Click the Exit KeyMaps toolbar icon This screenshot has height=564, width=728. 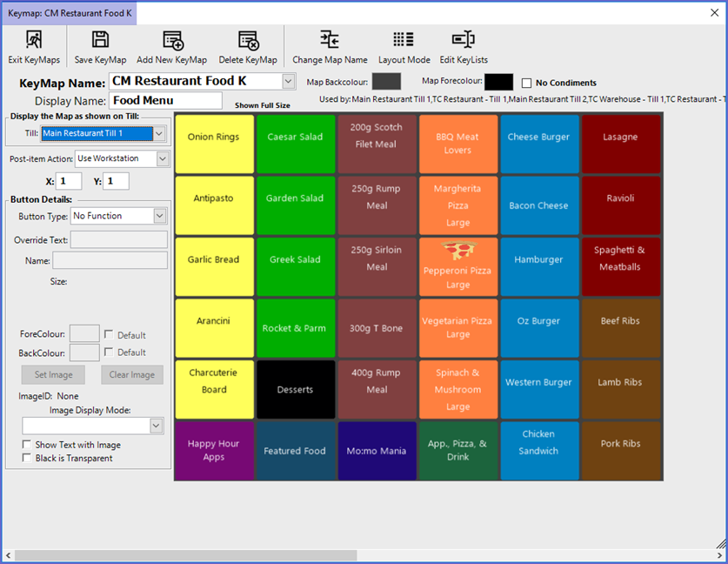tap(34, 40)
